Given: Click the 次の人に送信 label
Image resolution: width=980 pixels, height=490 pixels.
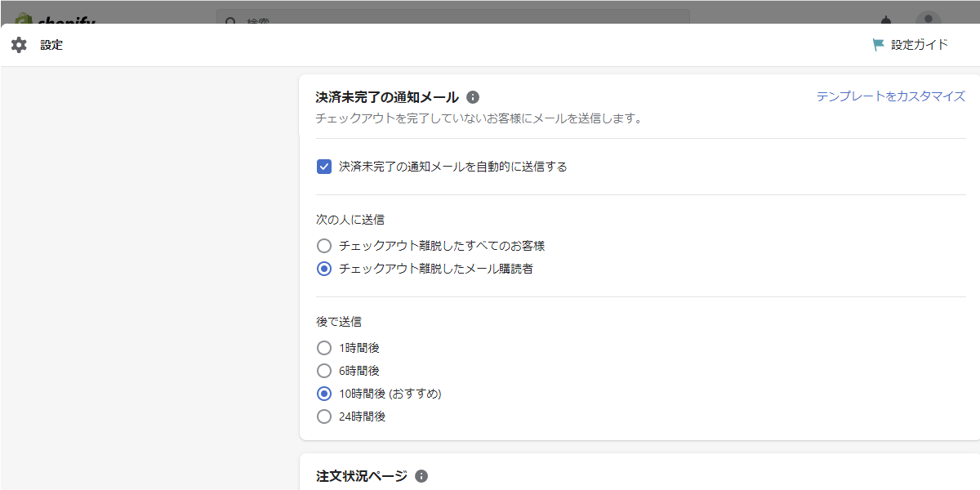Looking at the screenshot, I should 350,220.
